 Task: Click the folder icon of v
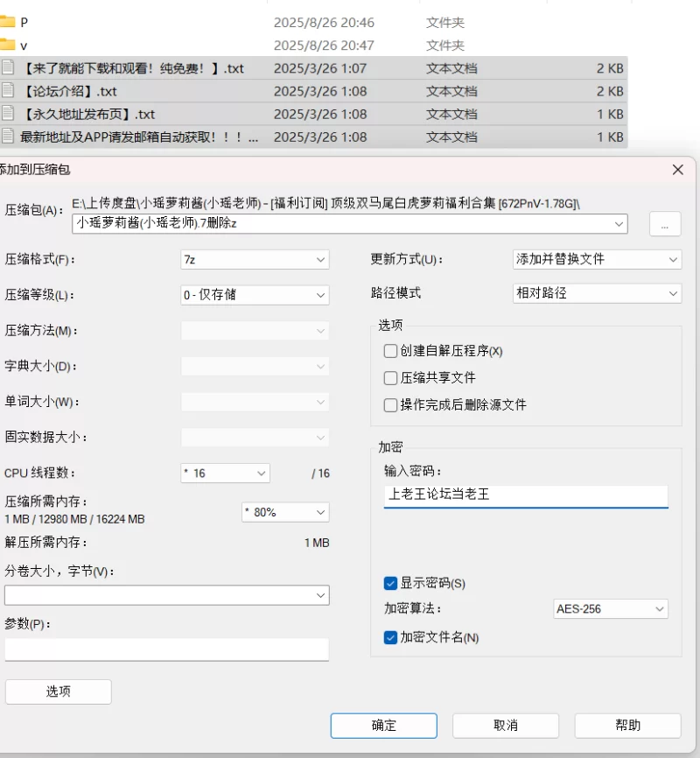[x=7, y=45]
